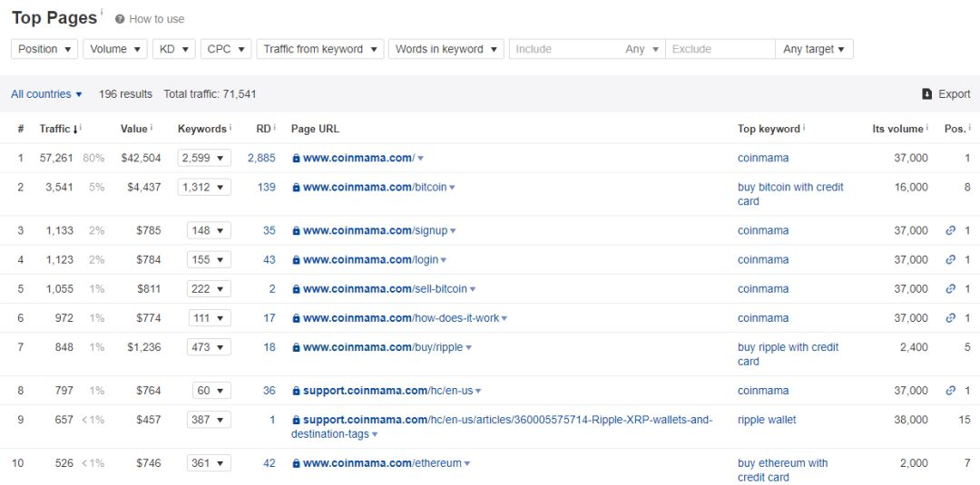This screenshot has height=485, width=980.
Task: Expand the 361 keywords dropdown
Action: [x=209, y=463]
